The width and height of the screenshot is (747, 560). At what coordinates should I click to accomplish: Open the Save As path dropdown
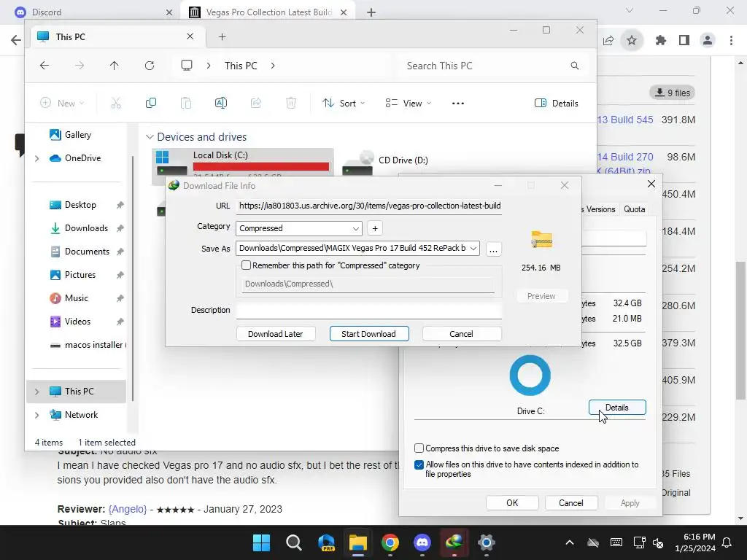pyautogui.click(x=473, y=248)
